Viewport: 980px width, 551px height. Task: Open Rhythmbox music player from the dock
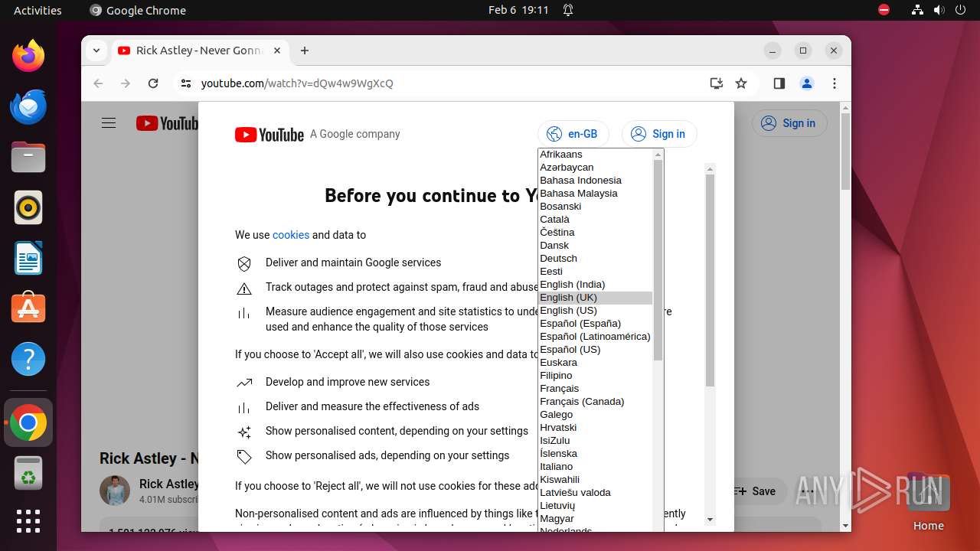tap(28, 207)
